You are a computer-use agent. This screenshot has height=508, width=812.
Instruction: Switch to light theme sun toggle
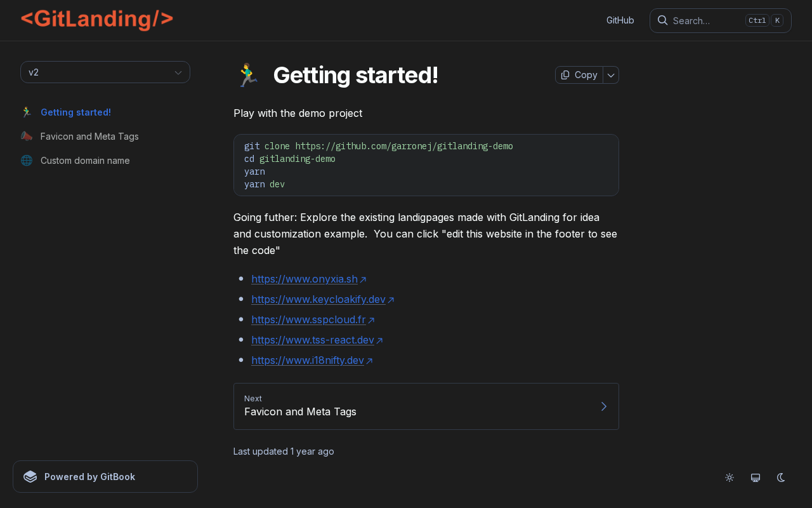point(730,478)
